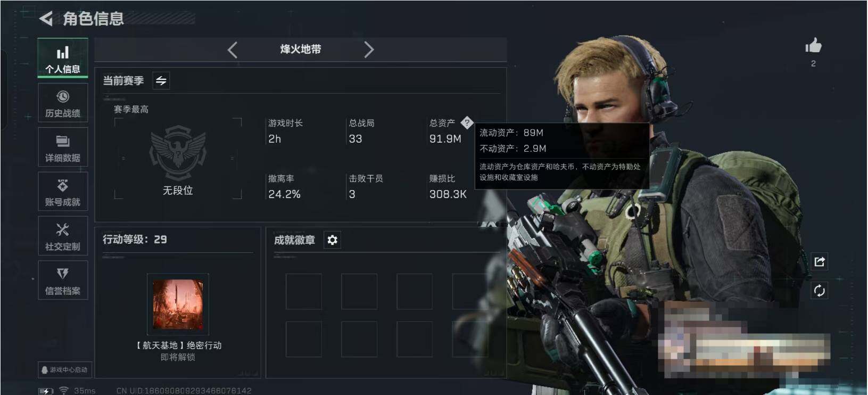Open the 历史战绩 sidebar tab
868x395 pixels.
coord(63,103)
